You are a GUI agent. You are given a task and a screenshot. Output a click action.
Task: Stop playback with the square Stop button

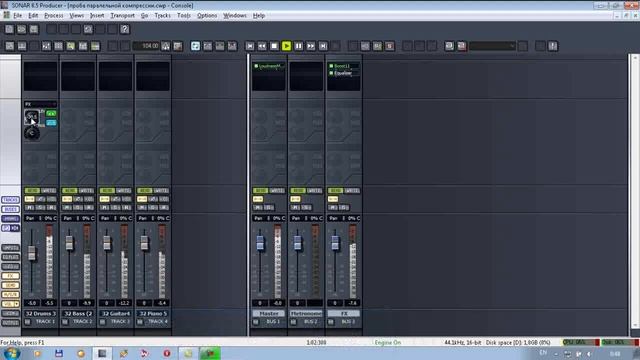click(x=274, y=46)
